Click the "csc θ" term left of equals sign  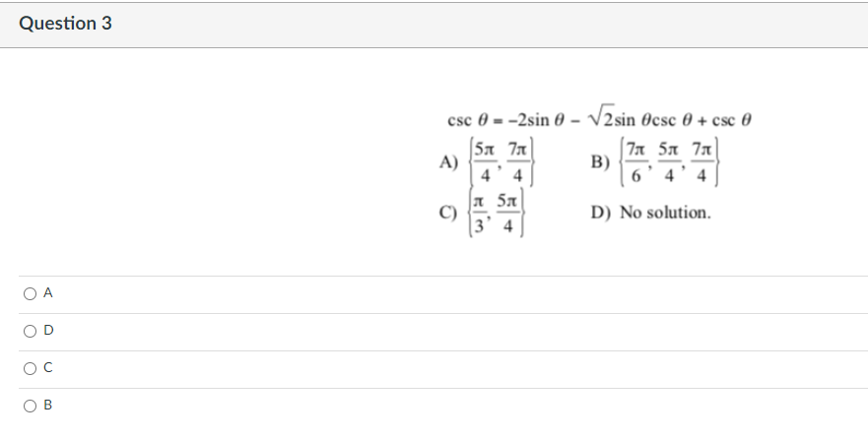(x=468, y=120)
